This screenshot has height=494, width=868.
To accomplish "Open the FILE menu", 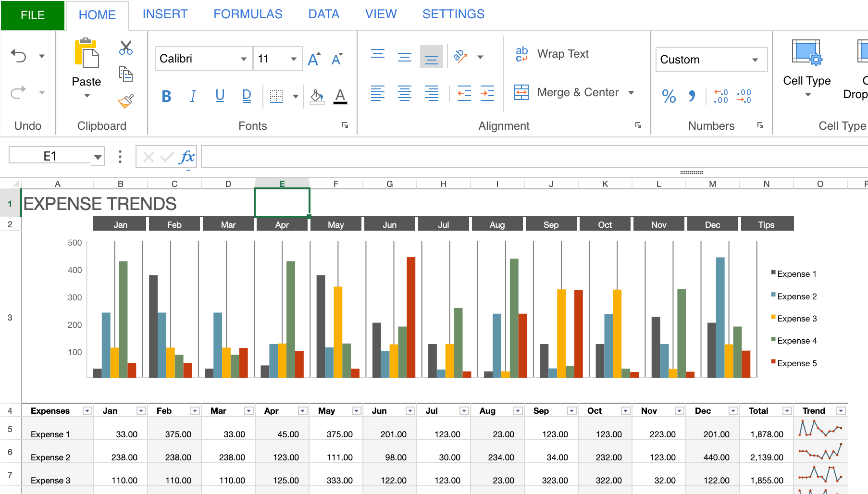I will tap(33, 15).
